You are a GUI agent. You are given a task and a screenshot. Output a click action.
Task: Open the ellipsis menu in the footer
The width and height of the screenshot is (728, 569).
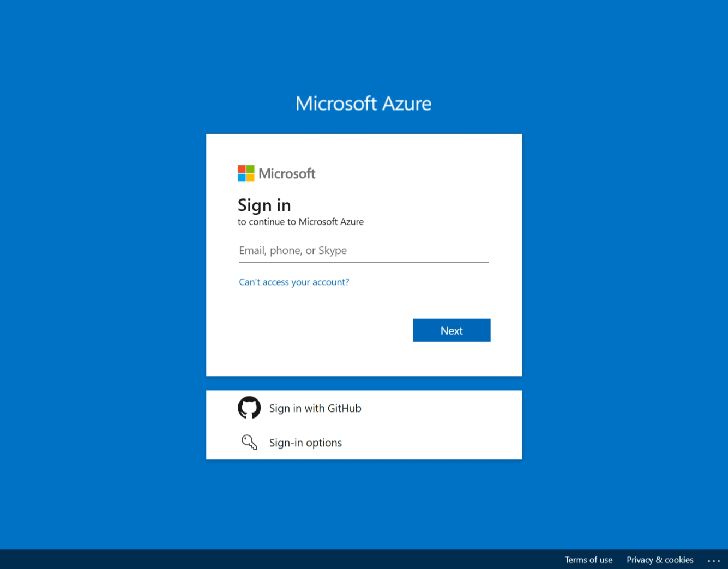click(x=714, y=560)
